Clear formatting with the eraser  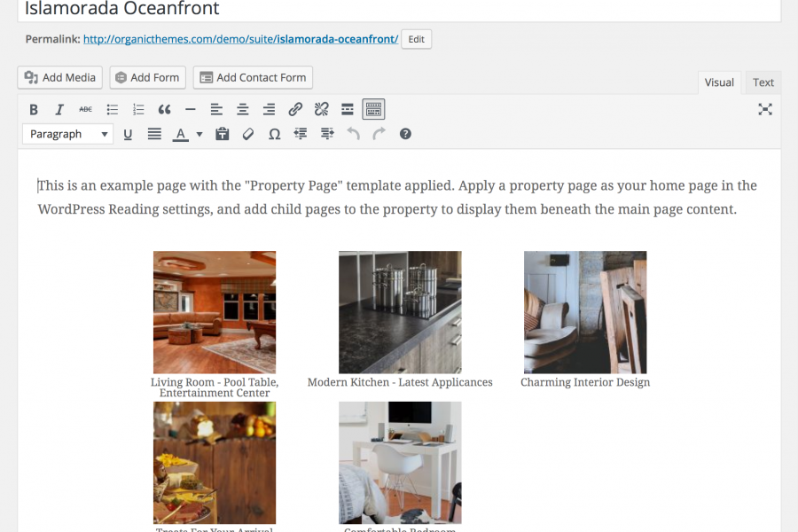(x=248, y=134)
